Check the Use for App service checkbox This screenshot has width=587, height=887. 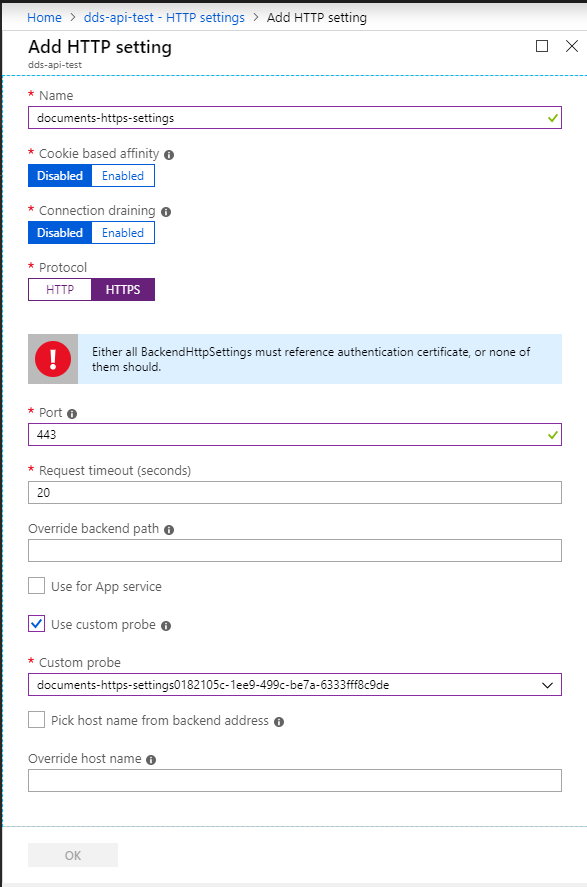[36, 585]
